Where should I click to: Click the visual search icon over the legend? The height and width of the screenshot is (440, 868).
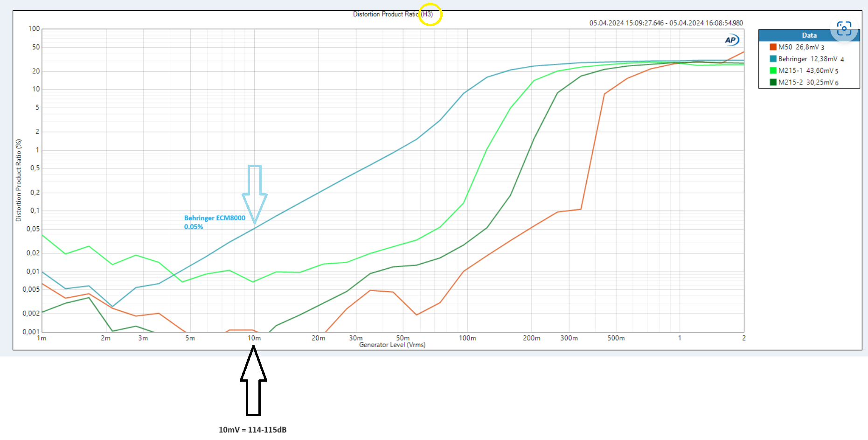click(844, 28)
